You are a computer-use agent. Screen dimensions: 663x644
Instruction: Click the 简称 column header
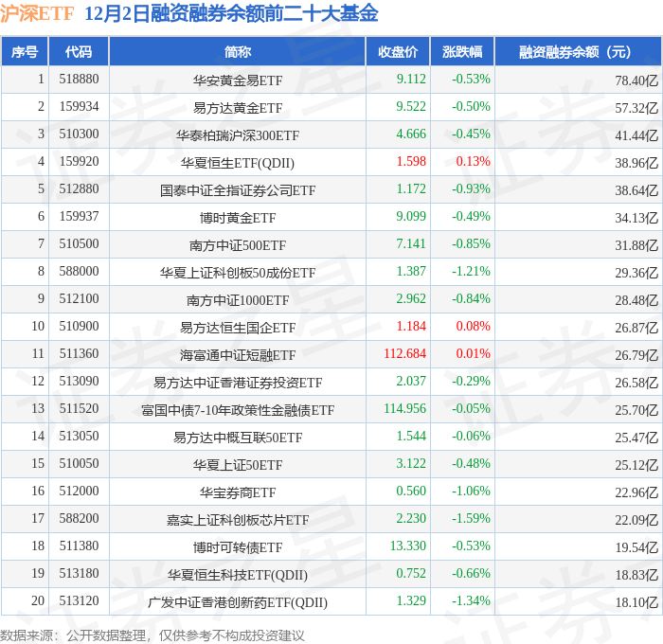(237, 51)
